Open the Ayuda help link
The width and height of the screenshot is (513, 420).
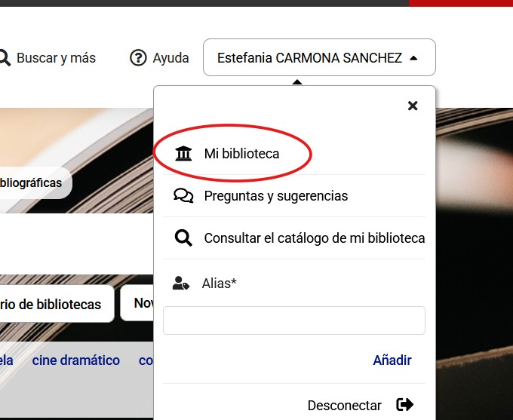pyautogui.click(x=170, y=57)
